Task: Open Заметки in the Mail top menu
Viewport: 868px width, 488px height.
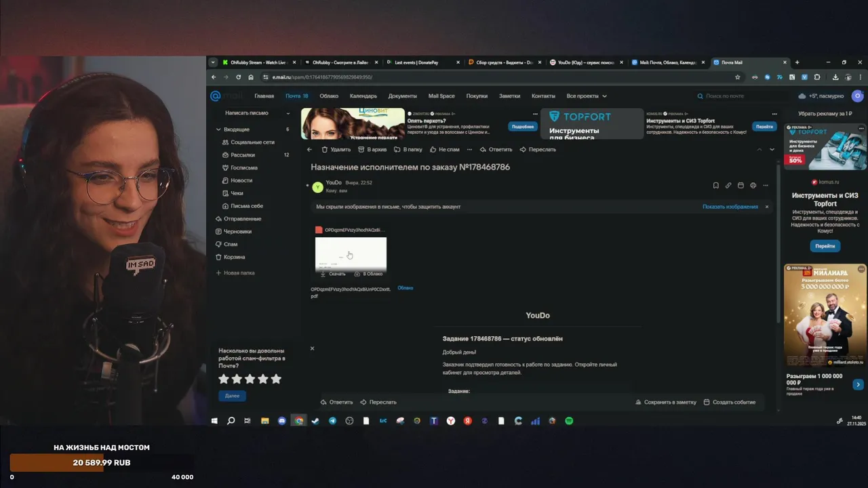Action: (x=510, y=96)
